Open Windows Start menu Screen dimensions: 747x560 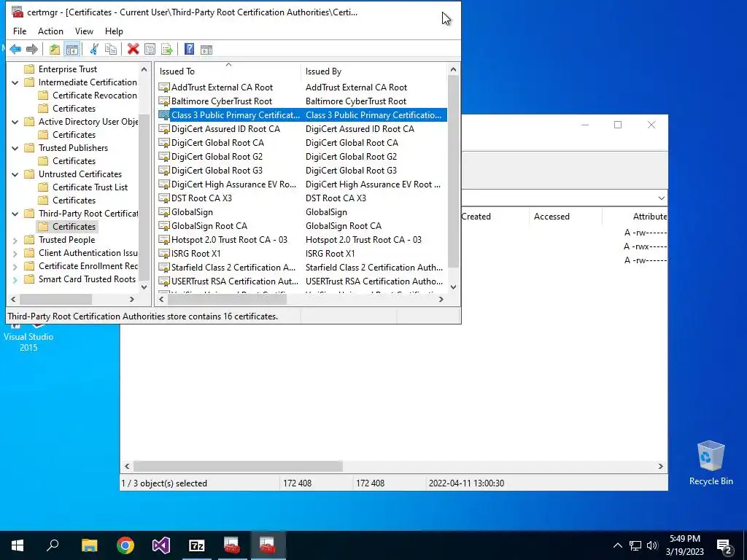coord(18,545)
